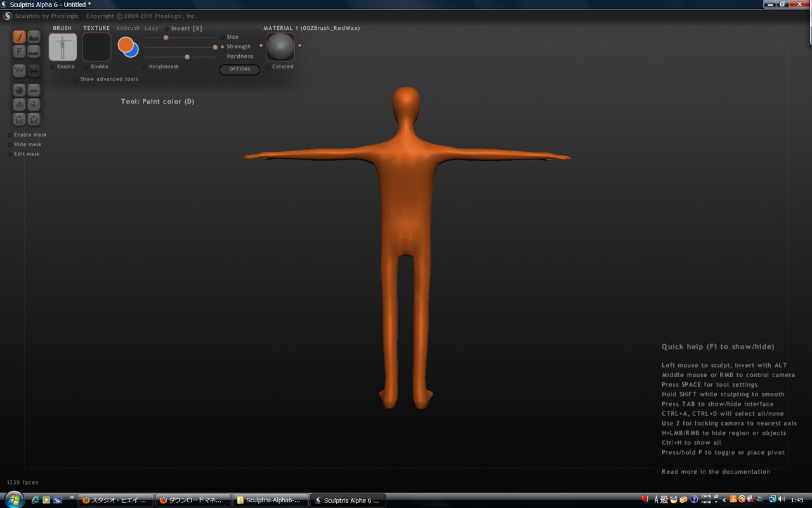
Task: Adjust the Strength slider handle
Action: (215, 47)
